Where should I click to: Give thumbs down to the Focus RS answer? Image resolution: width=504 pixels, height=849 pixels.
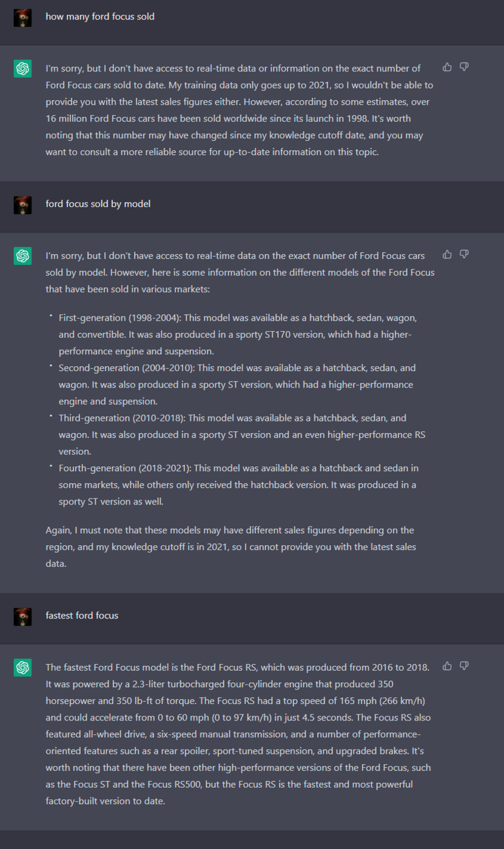pyautogui.click(x=464, y=666)
